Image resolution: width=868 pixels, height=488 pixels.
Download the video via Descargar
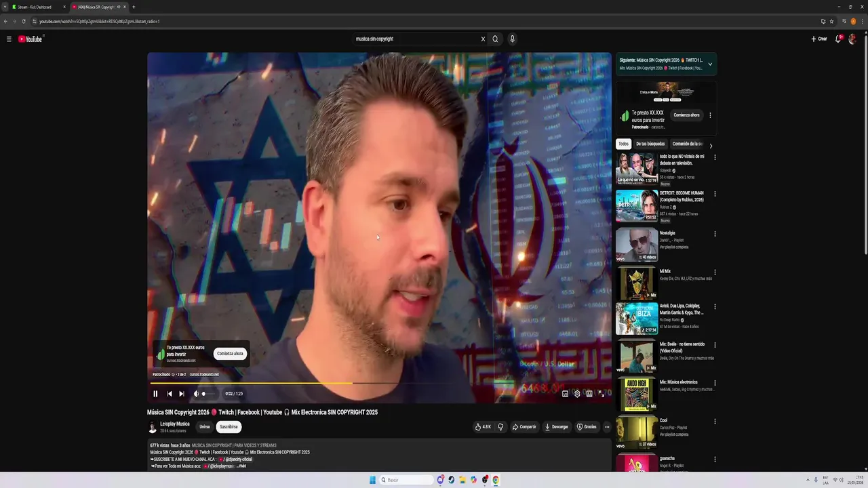pos(557,427)
